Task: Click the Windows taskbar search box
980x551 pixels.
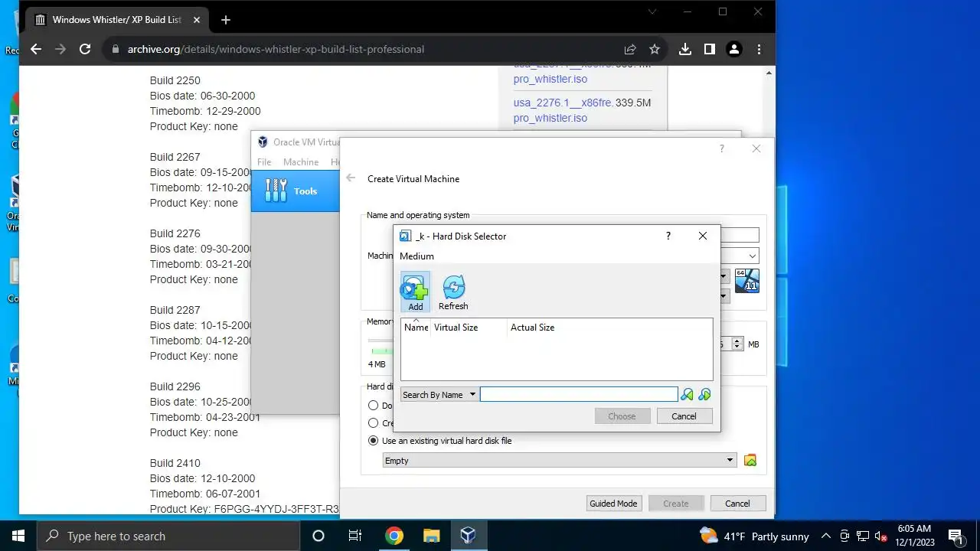Action: tap(168, 536)
